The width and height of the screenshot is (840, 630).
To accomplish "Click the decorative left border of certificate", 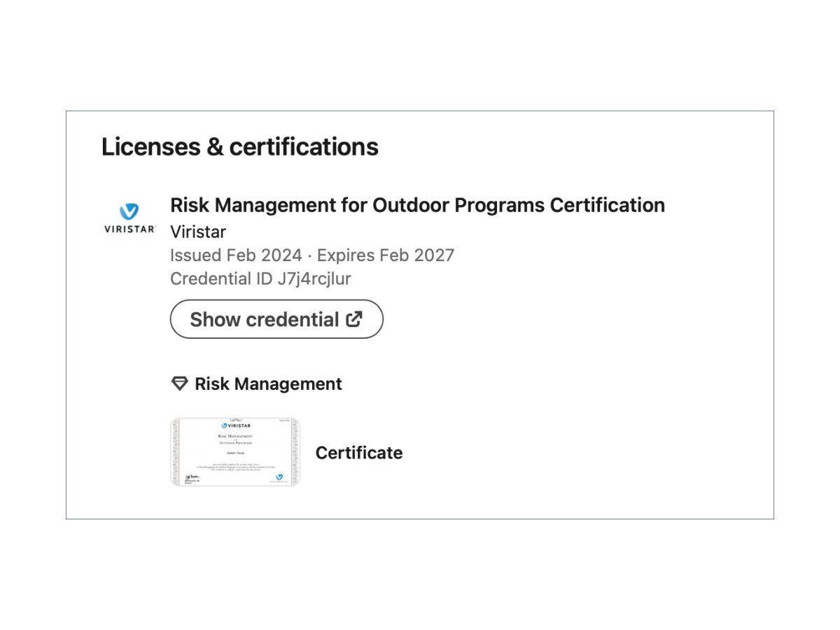I will tap(175, 452).
